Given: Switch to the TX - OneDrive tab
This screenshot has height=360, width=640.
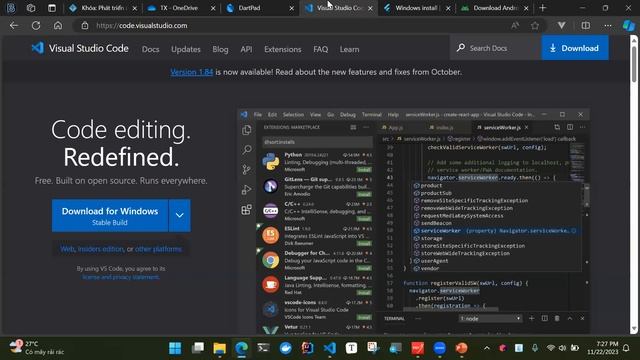Looking at the screenshot, I should click(182, 8).
